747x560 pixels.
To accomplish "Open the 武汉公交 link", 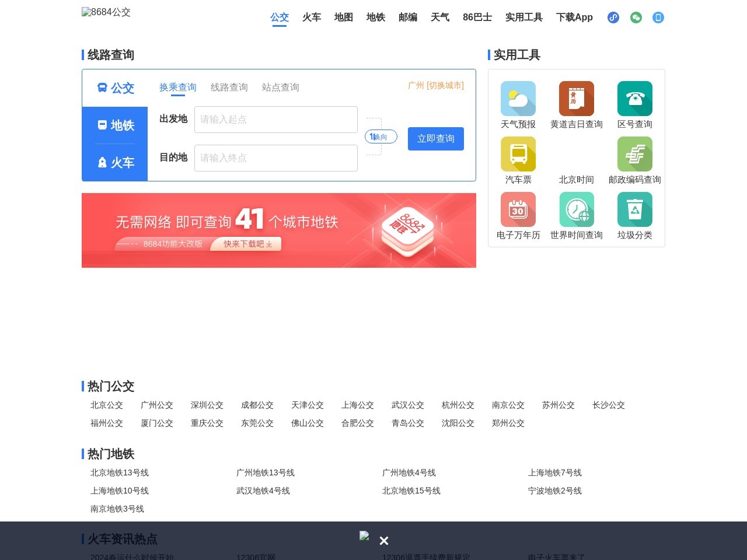I will [x=408, y=405].
